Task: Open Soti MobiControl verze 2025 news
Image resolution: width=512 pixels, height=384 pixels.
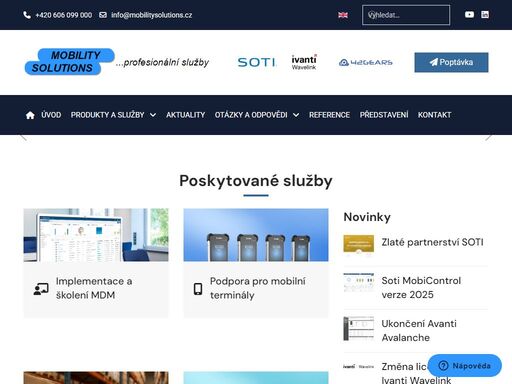Action: click(421, 288)
